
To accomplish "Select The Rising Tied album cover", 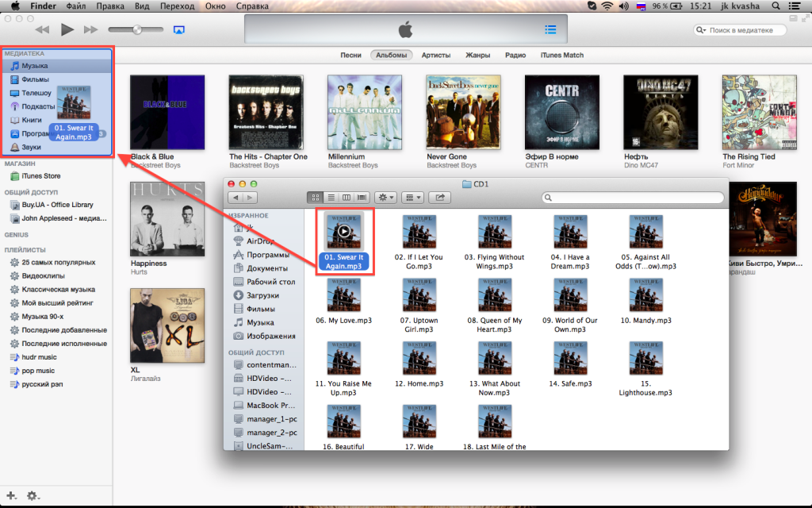I will pyautogui.click(x=759, y=112).
